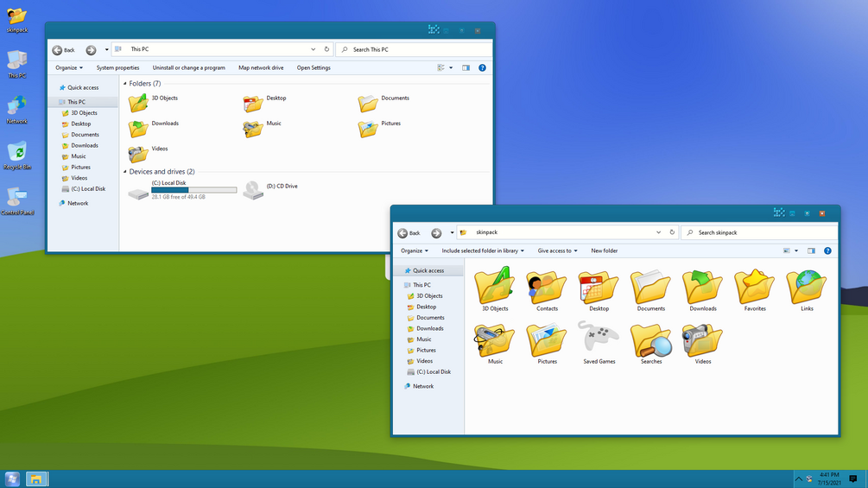This screenshot has width=868, height=488.
Task: Select large Documents folder in skinpack window
Action: pyautogui.click(x=651, y=289)
